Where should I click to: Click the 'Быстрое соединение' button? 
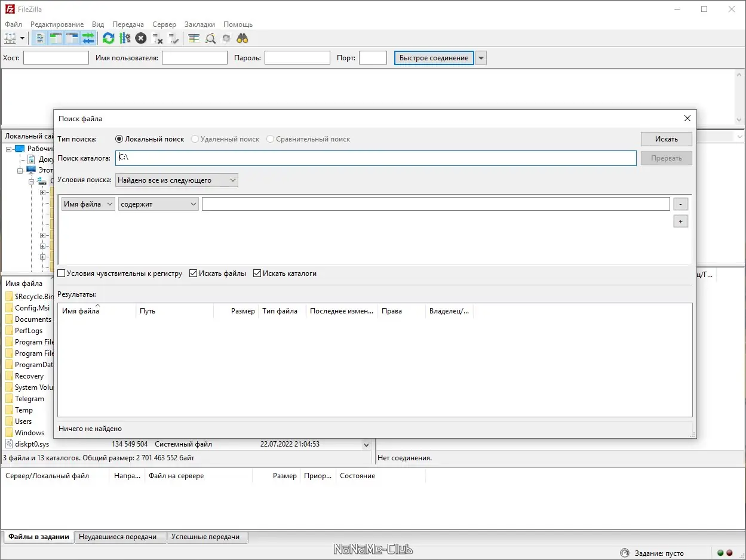pyautogui.click(x=434, y=58)
